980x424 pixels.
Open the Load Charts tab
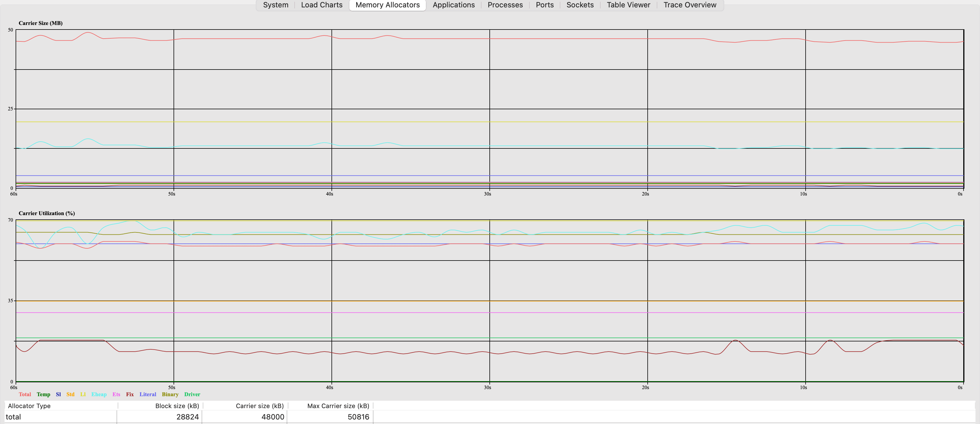click(x=322, y=5)
